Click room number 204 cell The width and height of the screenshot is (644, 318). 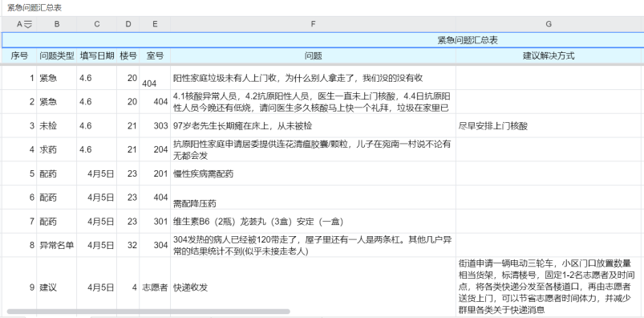coord(155,149)
